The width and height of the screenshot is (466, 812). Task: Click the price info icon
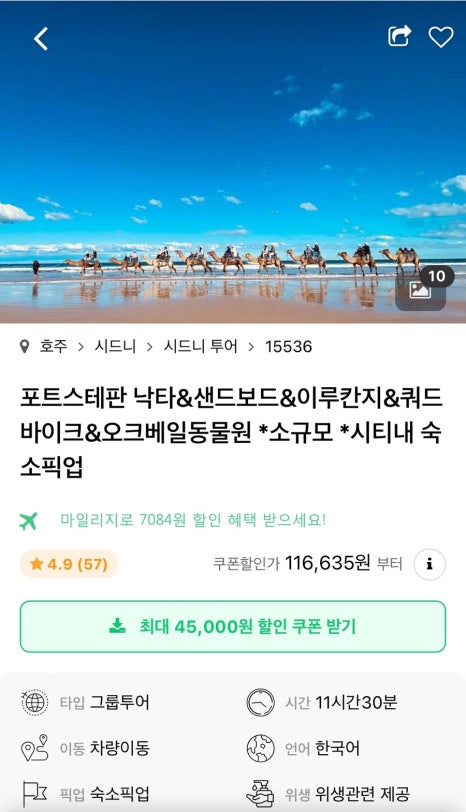[429, 564]
